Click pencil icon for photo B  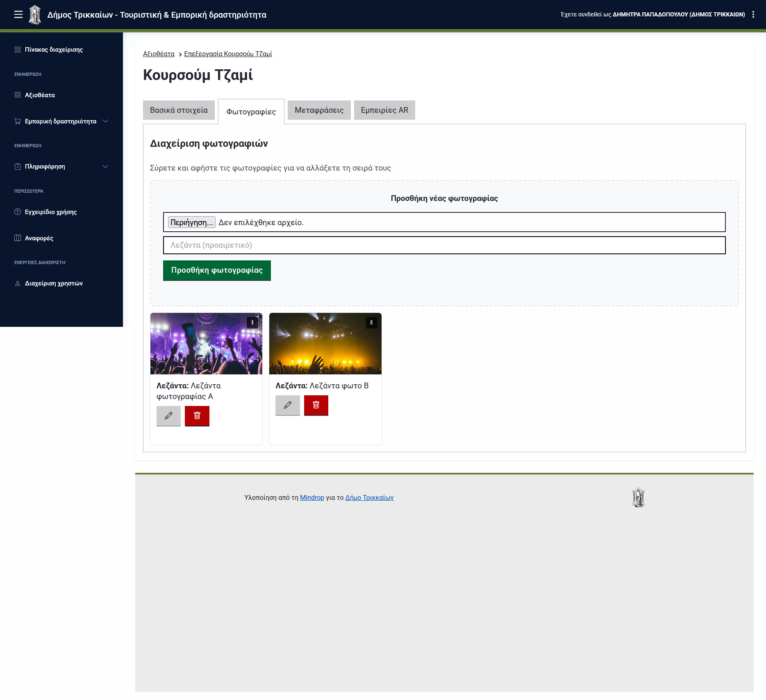click(x=288, y=405)
